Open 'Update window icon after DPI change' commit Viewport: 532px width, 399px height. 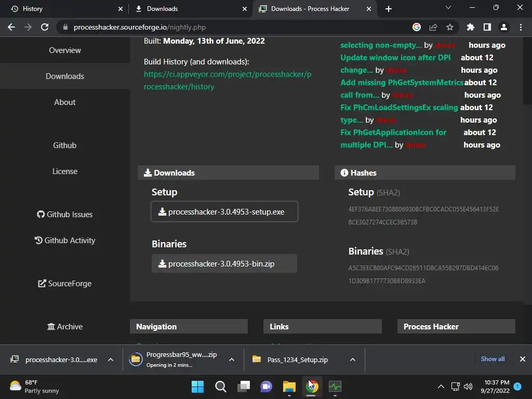tap(395, 64)
